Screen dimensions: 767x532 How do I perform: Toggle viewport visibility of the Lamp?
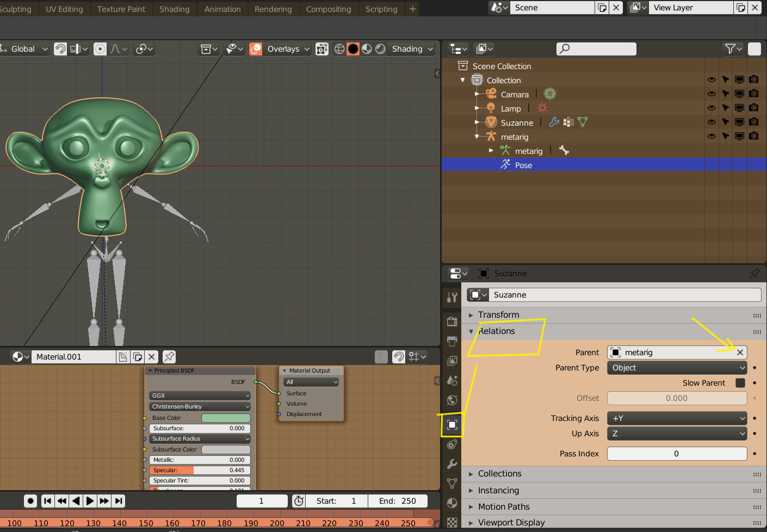click(x=739, y=108)
